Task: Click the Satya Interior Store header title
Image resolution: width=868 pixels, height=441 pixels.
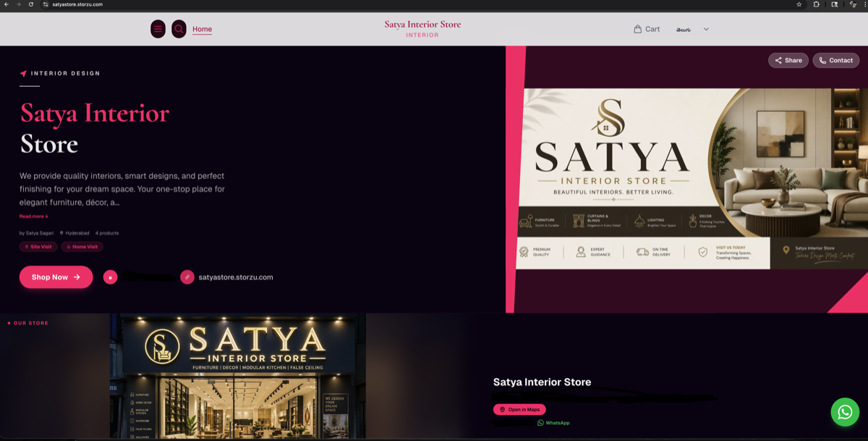Action: [422, 25]
